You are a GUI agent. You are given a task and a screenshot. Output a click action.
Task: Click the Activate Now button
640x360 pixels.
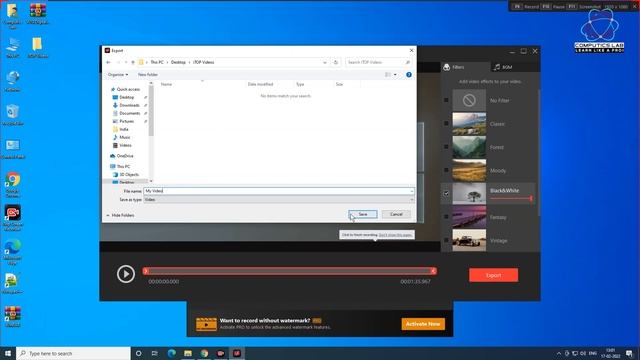(x=423, y=324)
